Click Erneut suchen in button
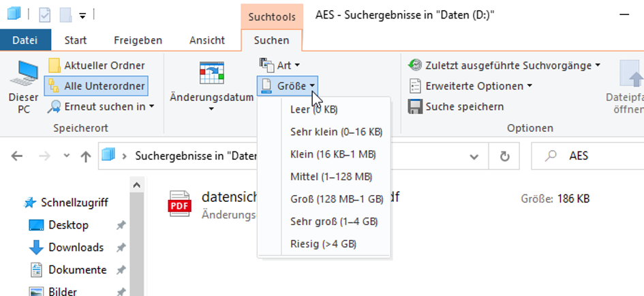 (101, 106)
